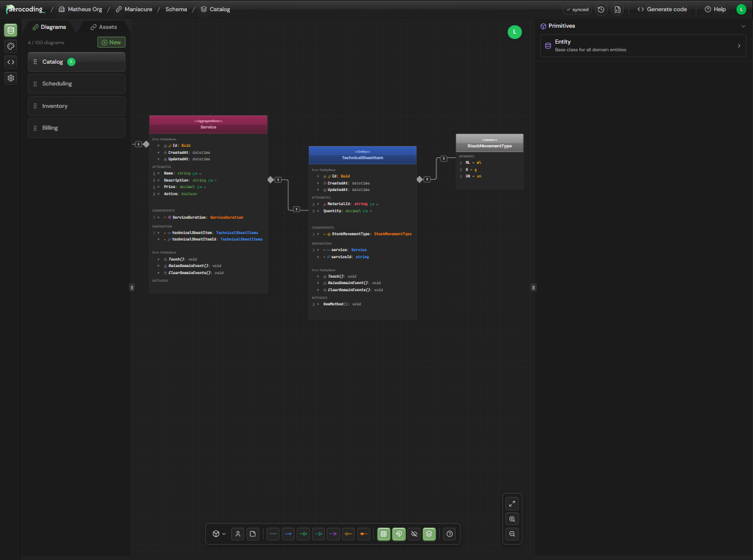Viewport: 753px width, 560px height.
Task: Click the code panel icon in the left sidebar
Action: pos(11,62)
